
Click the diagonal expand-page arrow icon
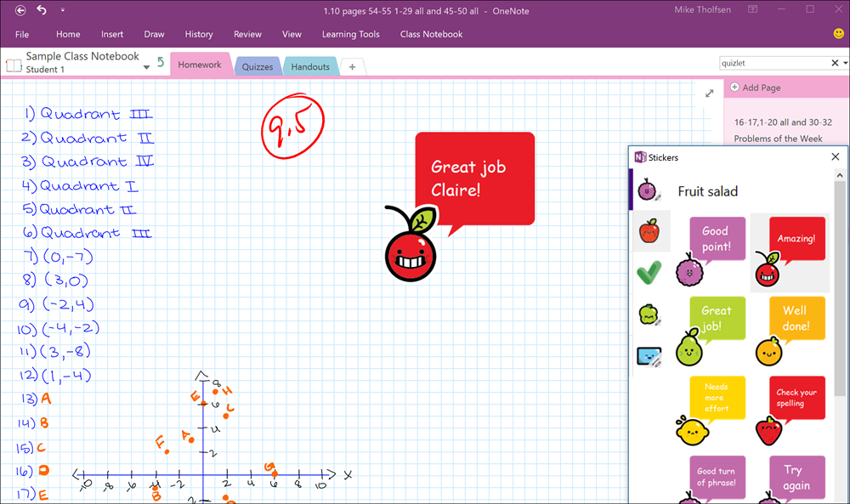pos(709,93)
